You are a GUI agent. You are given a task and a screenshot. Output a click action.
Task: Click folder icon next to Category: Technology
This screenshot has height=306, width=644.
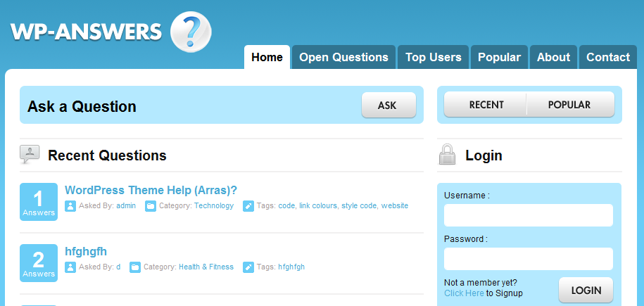(151, 206)
